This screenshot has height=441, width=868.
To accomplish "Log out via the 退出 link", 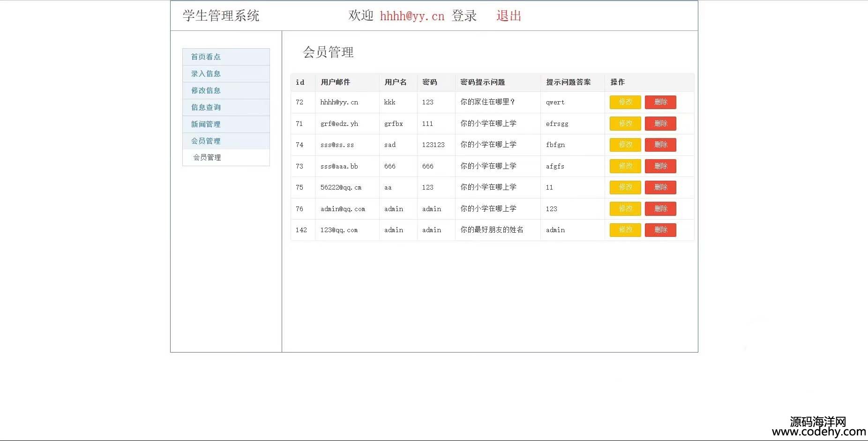I will tap(509, 16).
